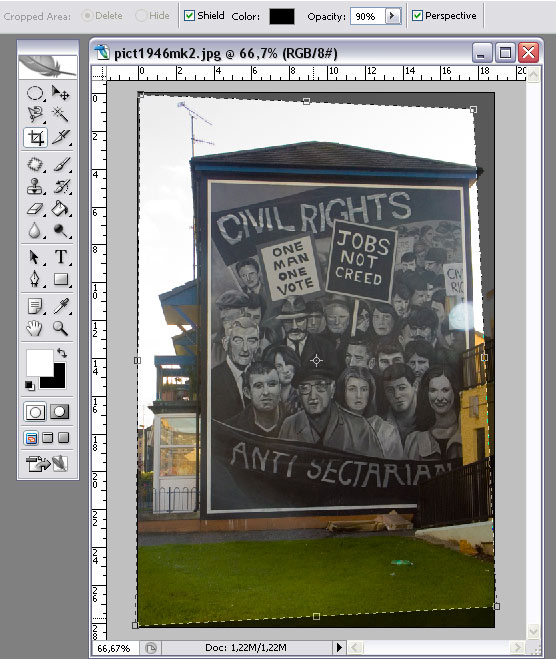
Task: Open the status bar info arrow menu
Action: tap(339, 648)
